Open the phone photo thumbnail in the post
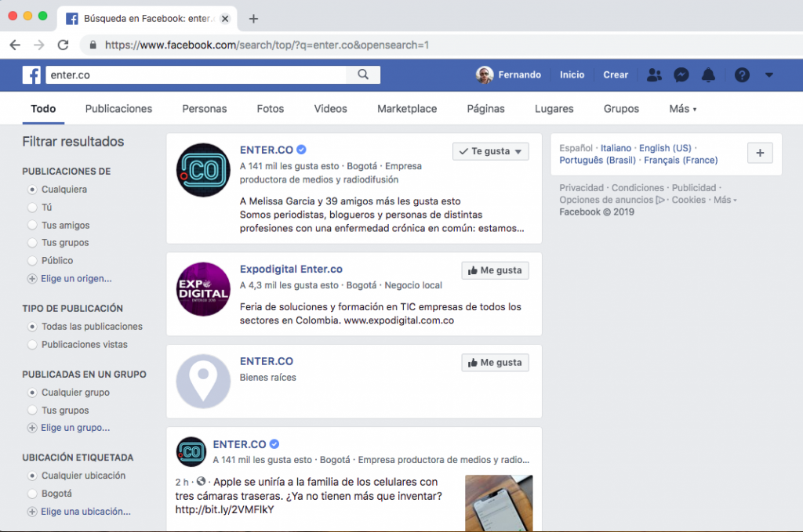 pyautogui.click(x=499, y=503)
